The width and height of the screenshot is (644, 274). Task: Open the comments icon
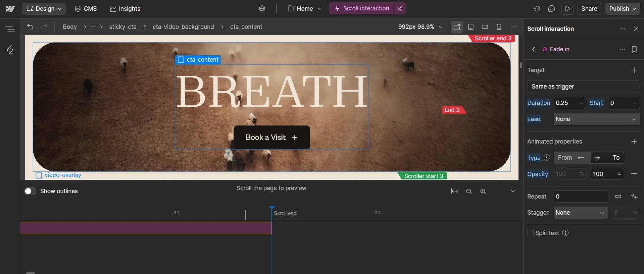click(551, 9)
